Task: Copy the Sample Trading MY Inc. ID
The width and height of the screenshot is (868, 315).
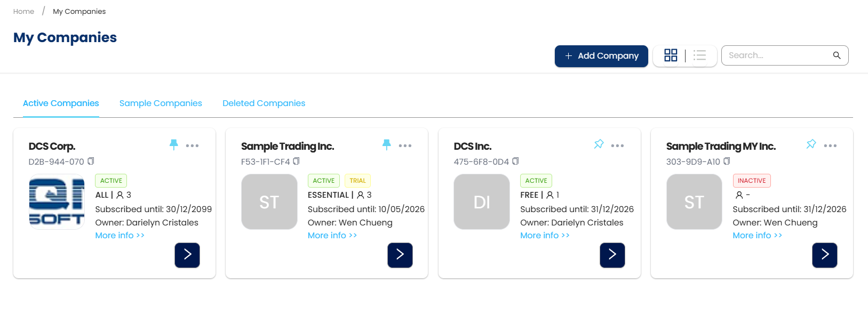Action: 727,161
